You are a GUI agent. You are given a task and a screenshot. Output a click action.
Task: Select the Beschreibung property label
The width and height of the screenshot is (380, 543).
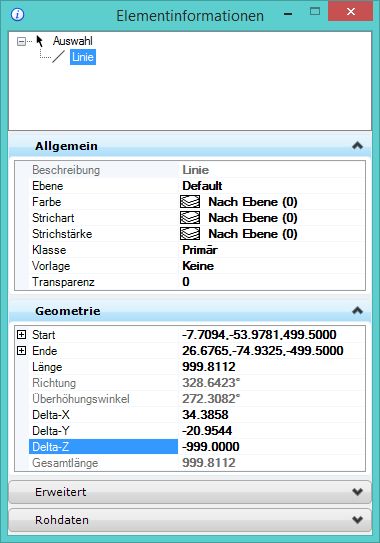click(66, 170)
